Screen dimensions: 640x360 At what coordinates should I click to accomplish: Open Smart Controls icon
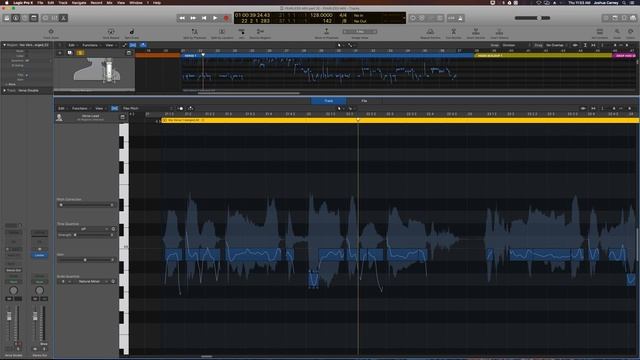[x=46, y=18]
